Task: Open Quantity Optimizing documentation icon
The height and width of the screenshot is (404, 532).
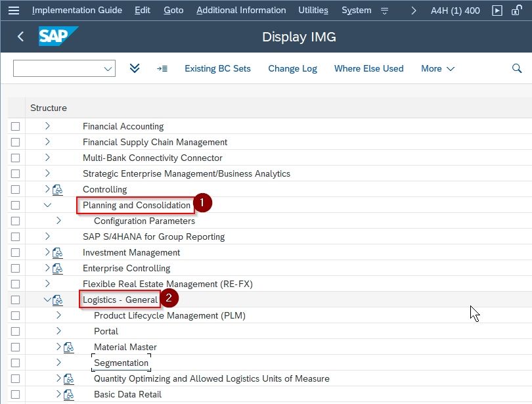Action: 69,379
